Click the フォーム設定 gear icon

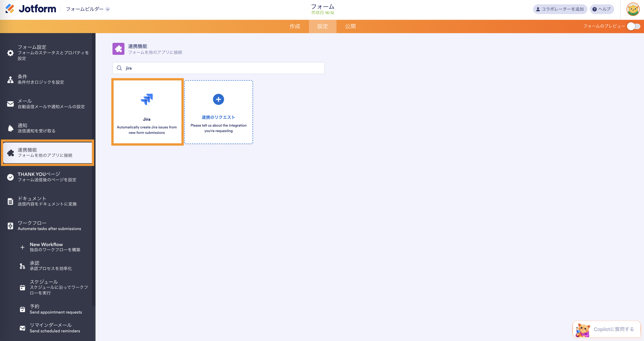pos(10,53)
